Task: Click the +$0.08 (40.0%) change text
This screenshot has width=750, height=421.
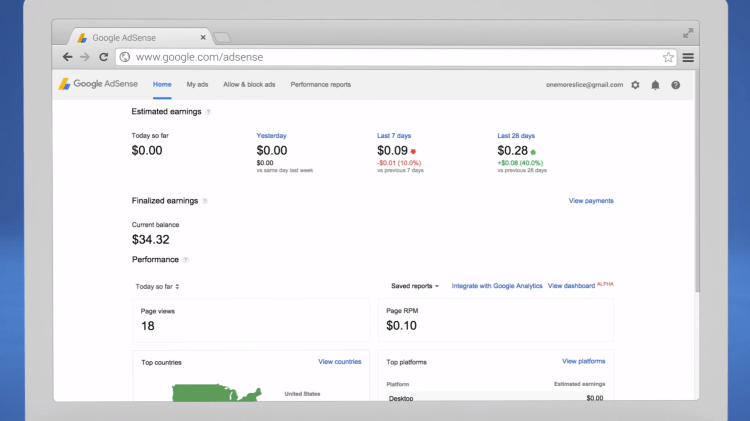Action: [x=520, y=163]
